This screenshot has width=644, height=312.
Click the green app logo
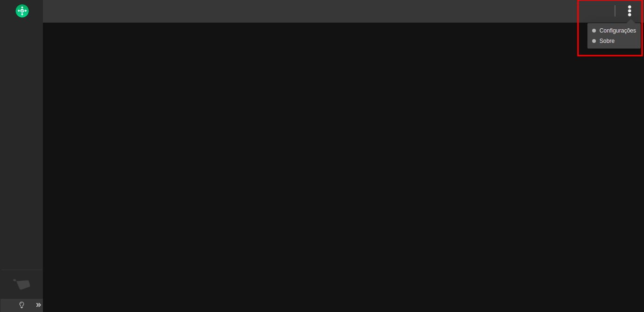click(x=22, y=11)
